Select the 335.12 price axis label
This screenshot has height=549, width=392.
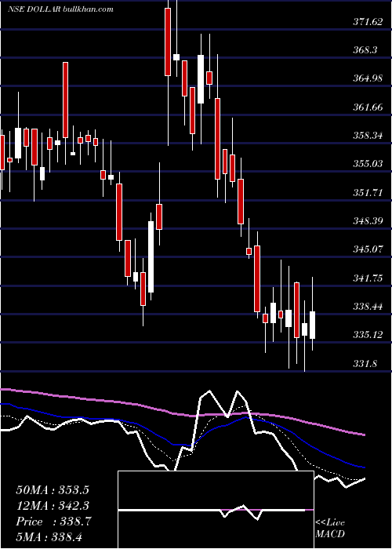tap(368, 335)
